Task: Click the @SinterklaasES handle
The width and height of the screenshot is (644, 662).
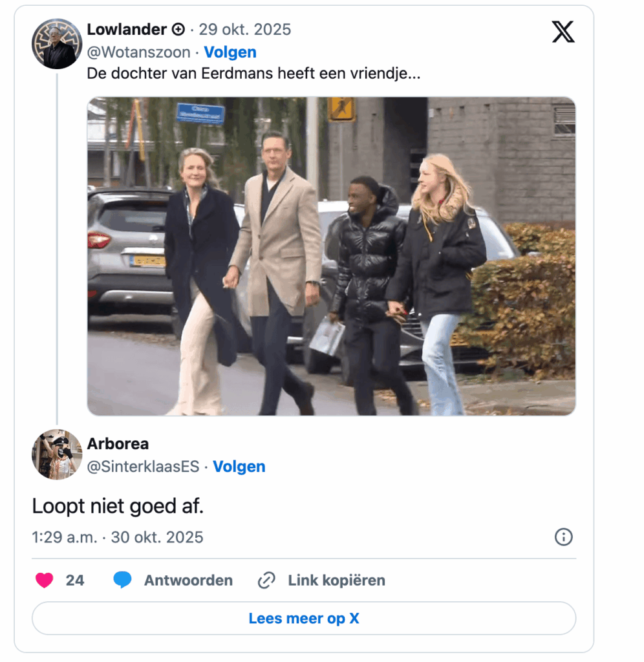Action: click(x=143, y=467)
